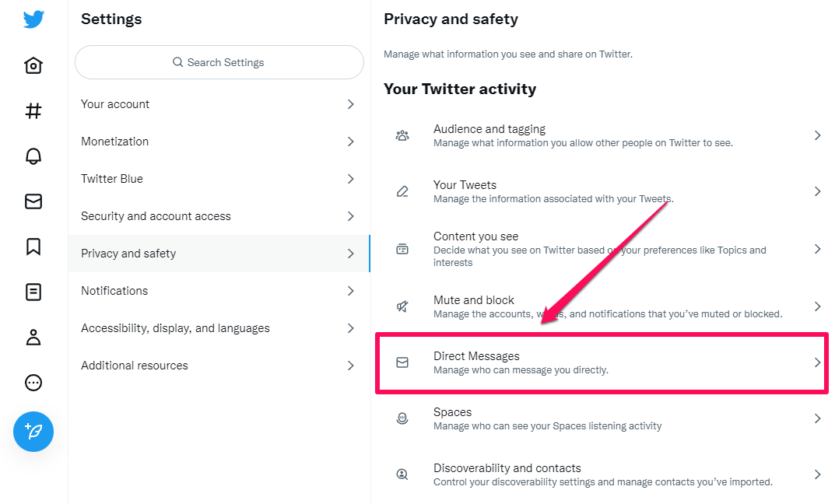This screenshot has width=835, height=504.
Task: Open Lists via the list icon
Action: tap(33, 291)
